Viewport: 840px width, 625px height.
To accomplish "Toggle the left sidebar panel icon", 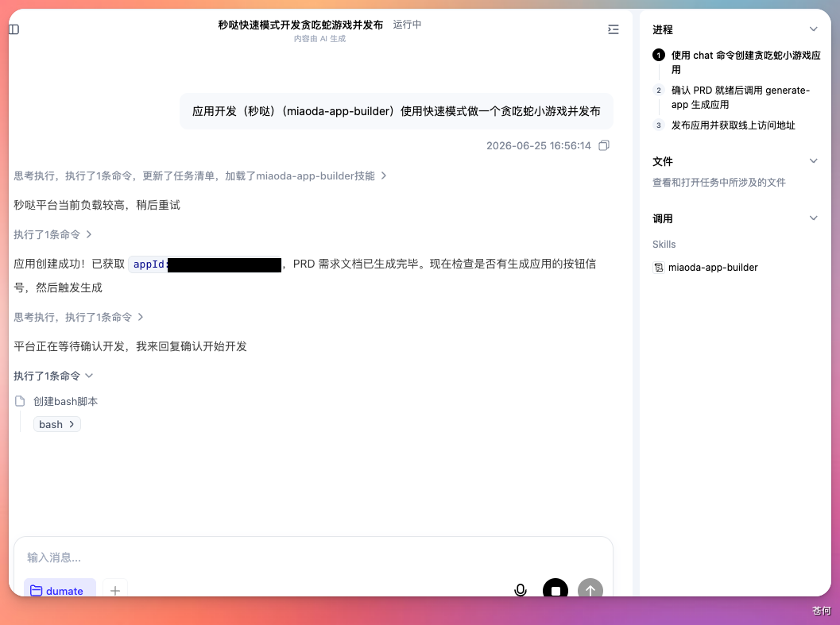I will (14, 29).
